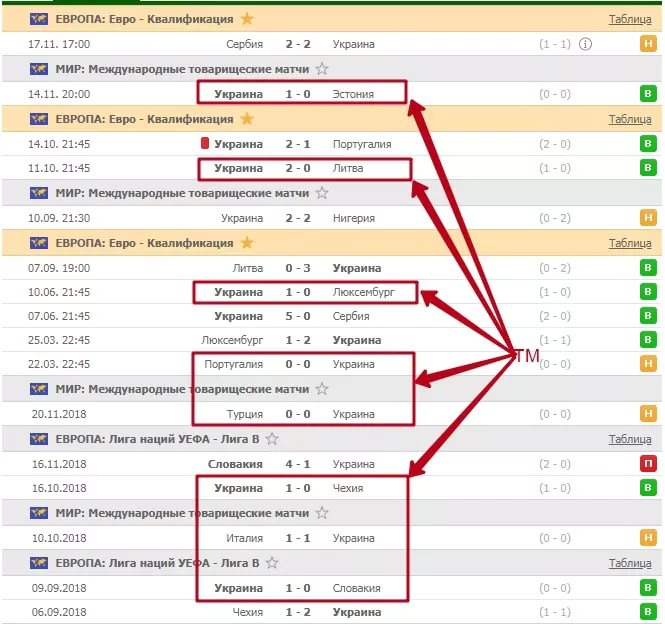Open the 'МИР: Международные товарищеские матчи' title above the 14.11 match
The height and width of the screenshot is (624, 665).
(182, 69)
